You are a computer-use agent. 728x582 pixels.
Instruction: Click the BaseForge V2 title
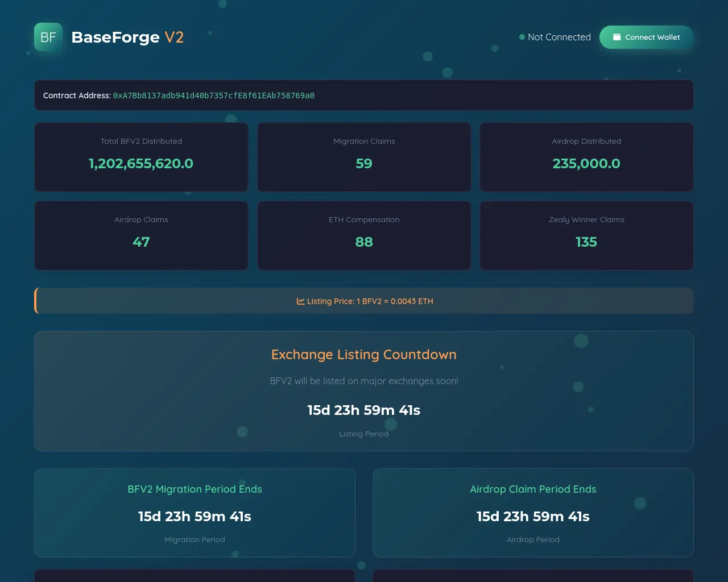127,37
